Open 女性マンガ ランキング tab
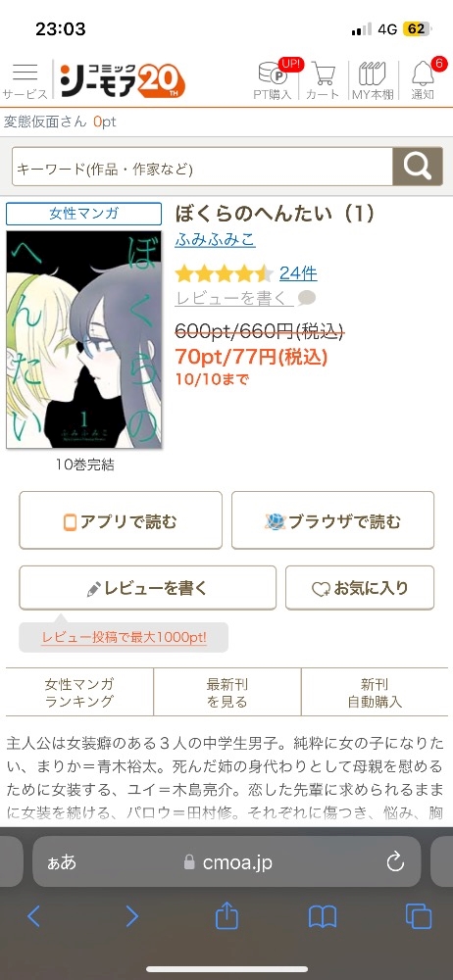The width and height of the screenshot is (453, 980). coord(79,693)
